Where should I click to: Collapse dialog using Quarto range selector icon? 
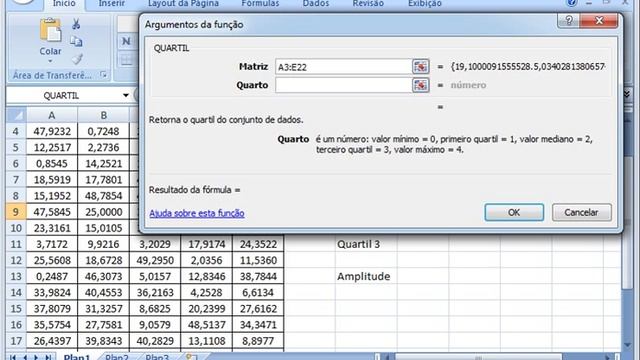420,85
